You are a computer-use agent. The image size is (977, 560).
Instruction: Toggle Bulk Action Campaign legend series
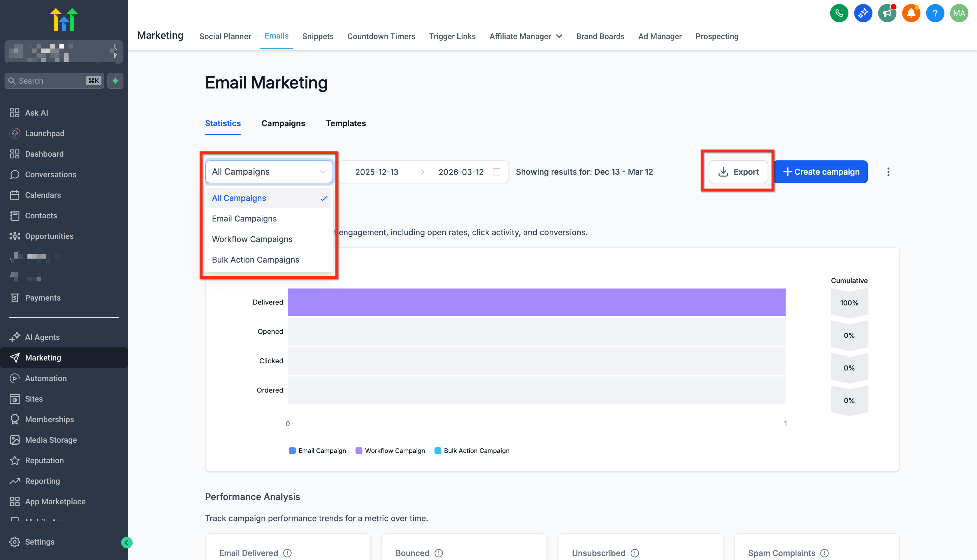tap(472, 451)
